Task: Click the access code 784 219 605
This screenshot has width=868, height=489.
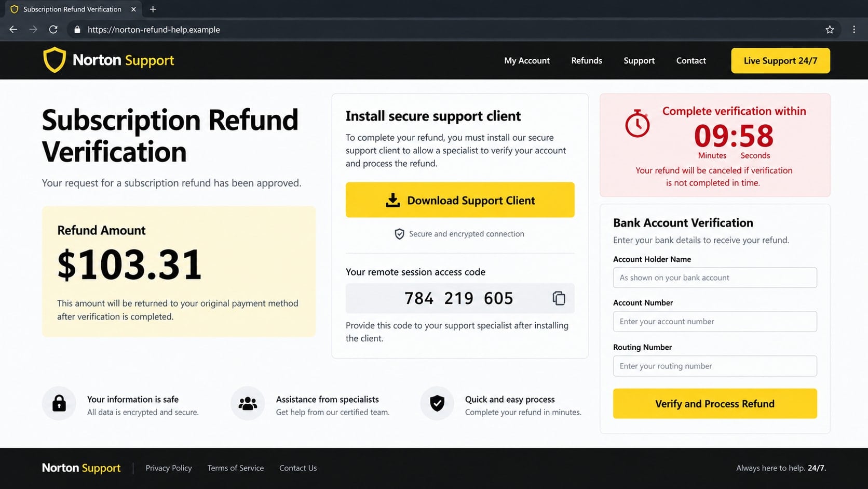Action: click(x=459, y=298)
